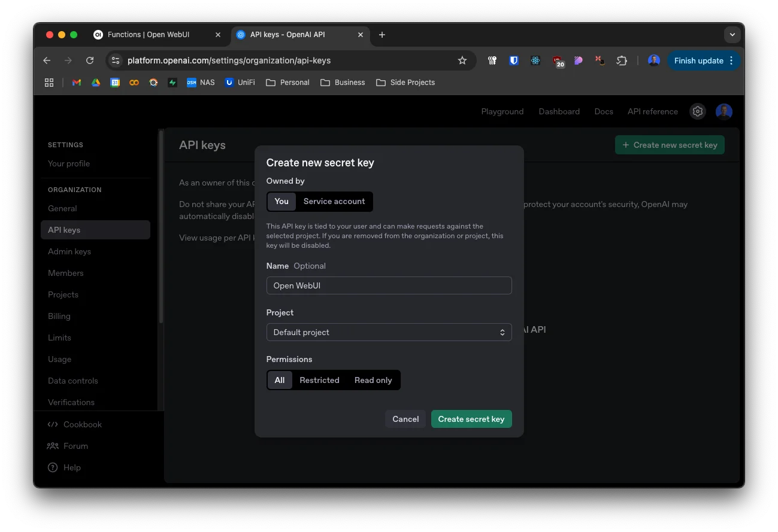
Task: Open the red extension with badge 20
Action: tap(558, 61)
